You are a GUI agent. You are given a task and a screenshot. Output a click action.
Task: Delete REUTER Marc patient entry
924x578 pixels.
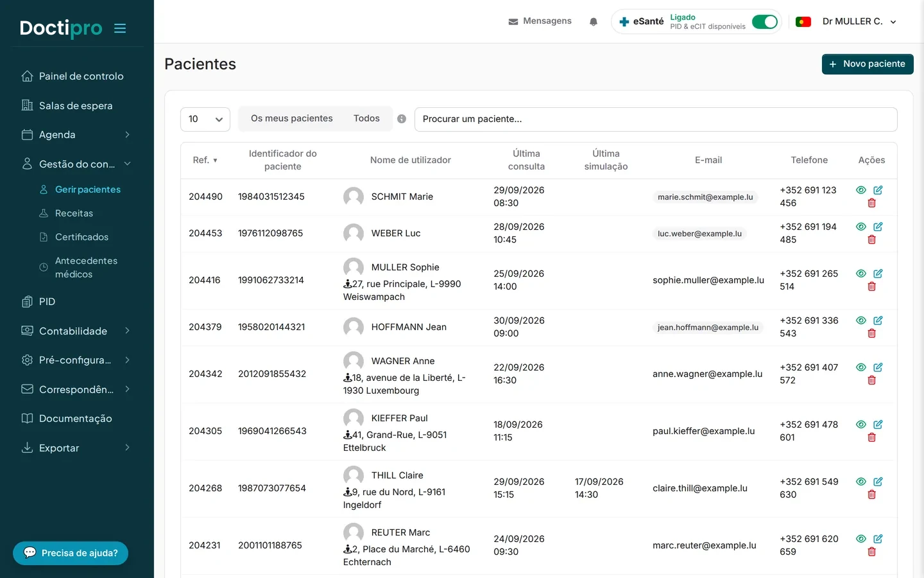click(x=871, y=552)
